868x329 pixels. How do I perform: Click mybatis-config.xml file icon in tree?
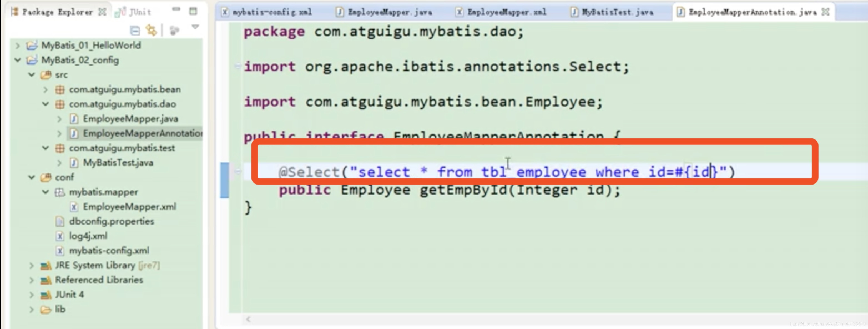click(x=60, y=251)
